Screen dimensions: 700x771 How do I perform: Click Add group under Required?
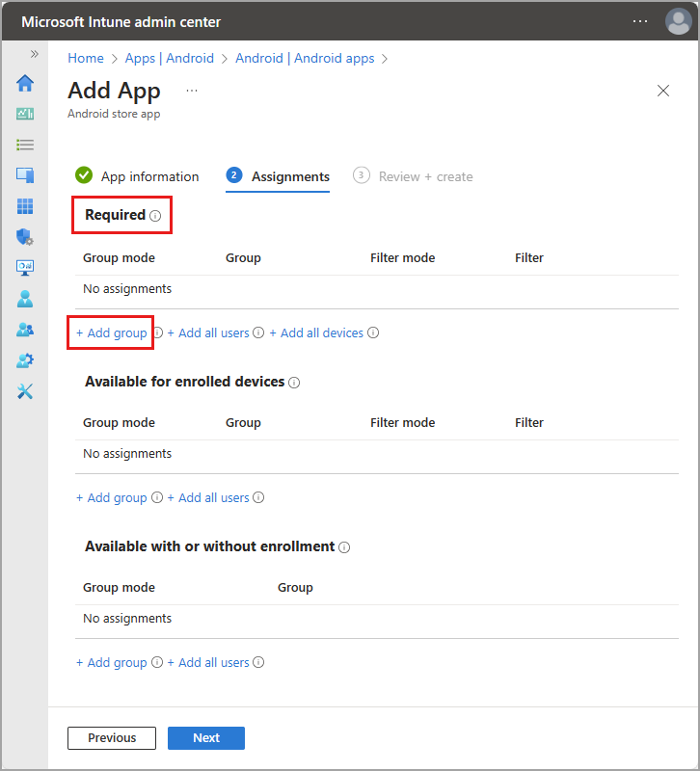110,332
